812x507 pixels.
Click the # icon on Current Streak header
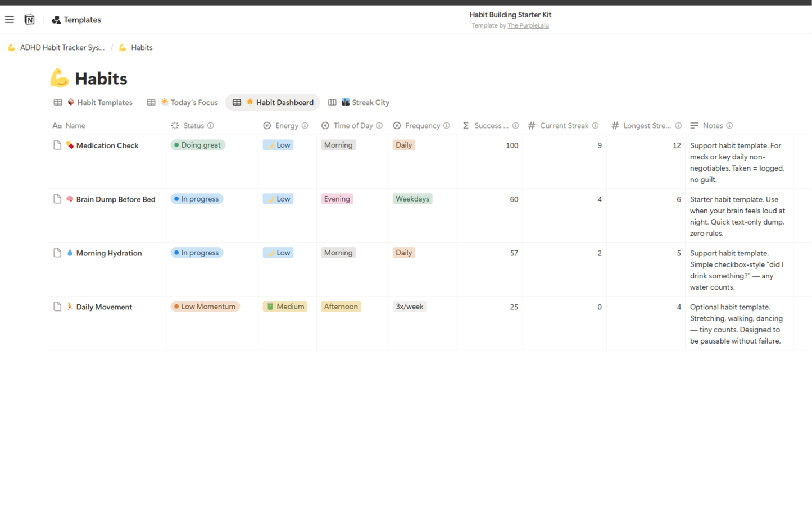pos(531,126)
